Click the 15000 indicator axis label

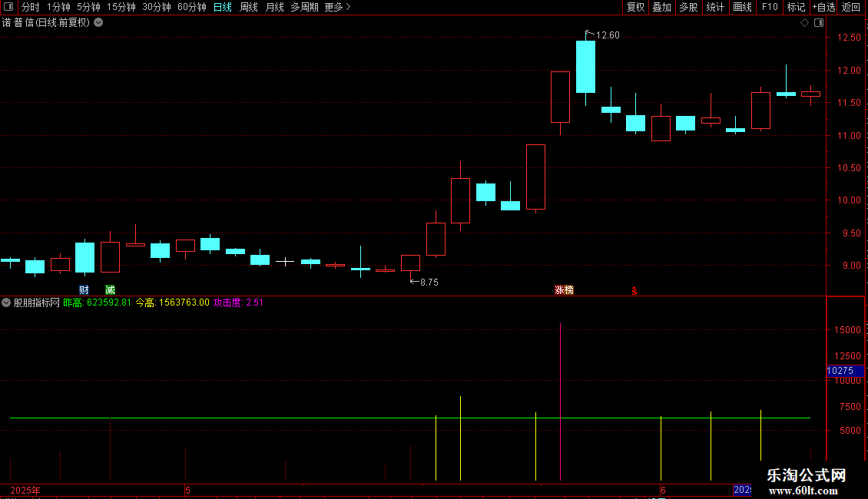pyautogui.click(x=847, y=330)
